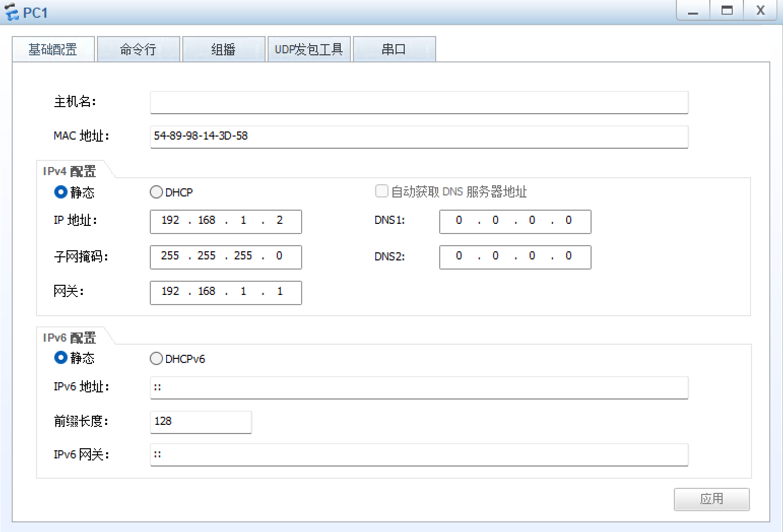The width and height of the screenshot is (783, 532).
Task: Select 静态 mode in IPv6 配置
Action: tap(60, 358)
